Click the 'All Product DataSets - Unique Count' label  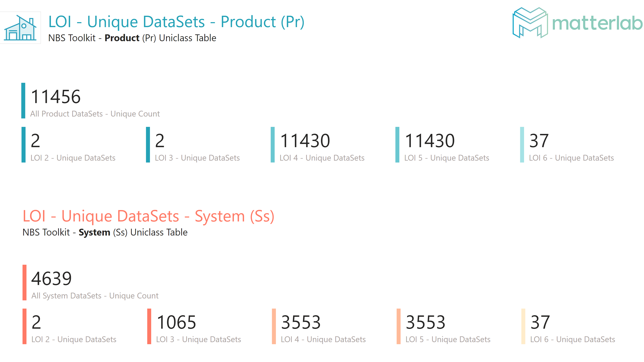point(95,114)
